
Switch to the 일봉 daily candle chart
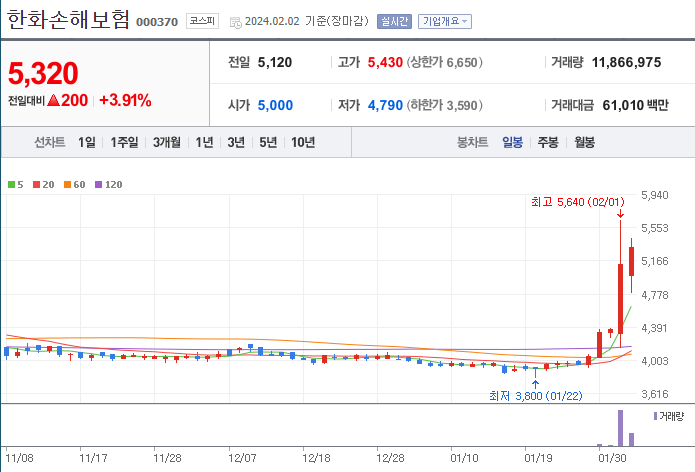pyautogui.click(x=512, y=142)
